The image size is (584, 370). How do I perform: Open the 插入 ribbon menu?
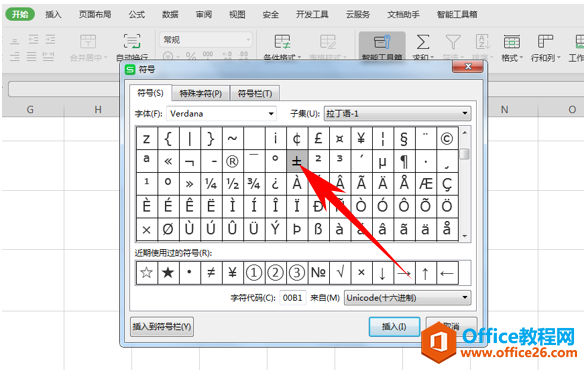click(x=53, y=15)
